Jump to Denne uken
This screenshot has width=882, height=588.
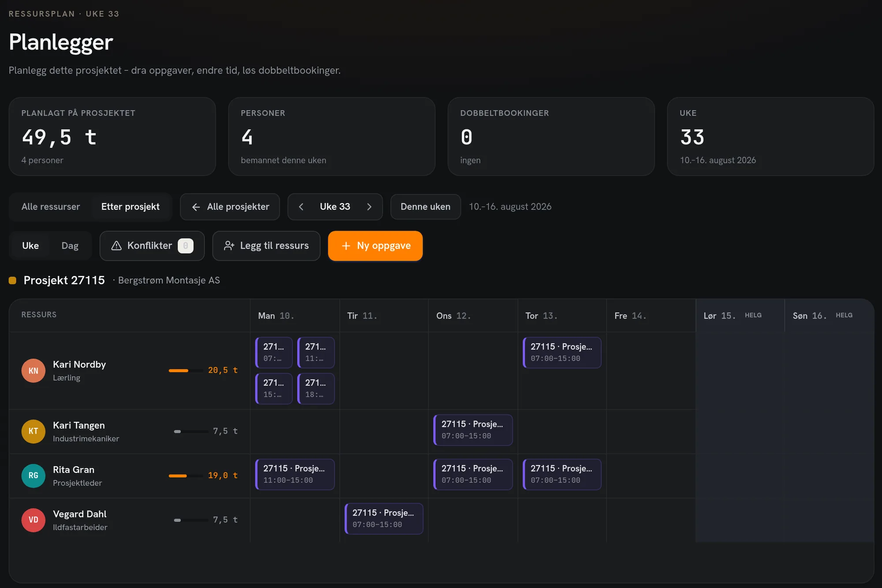(x=426, y=207)
